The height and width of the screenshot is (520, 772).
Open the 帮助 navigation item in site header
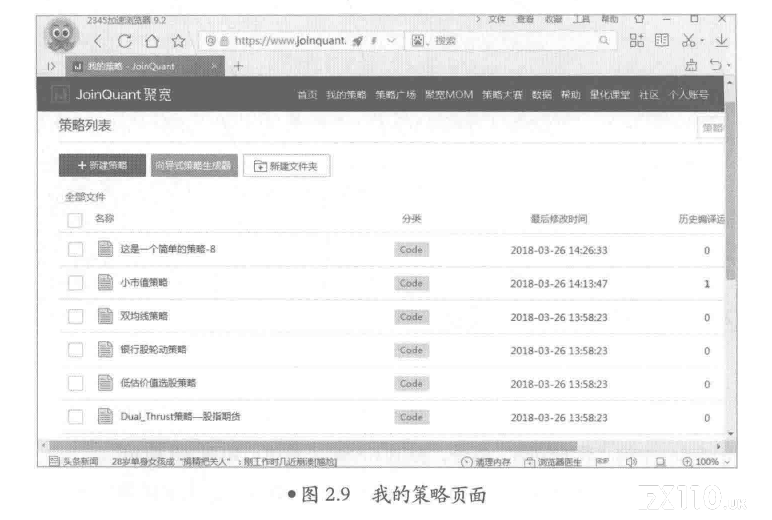pyautogui.click(x=571, y=95)
